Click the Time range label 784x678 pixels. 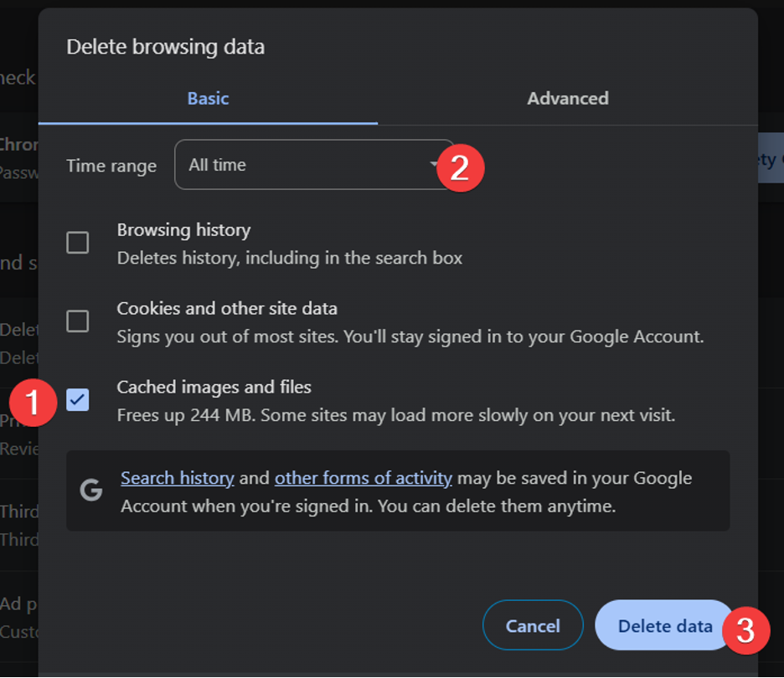click(x=111, y=166)
